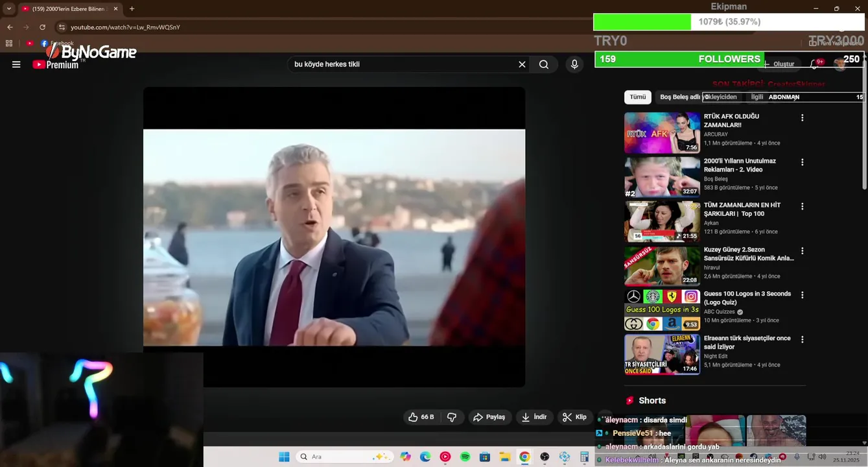This screenshot has height=467, width=868.
Task: Dislike the video with thumbs down
Action: click(x=452, y=417)
